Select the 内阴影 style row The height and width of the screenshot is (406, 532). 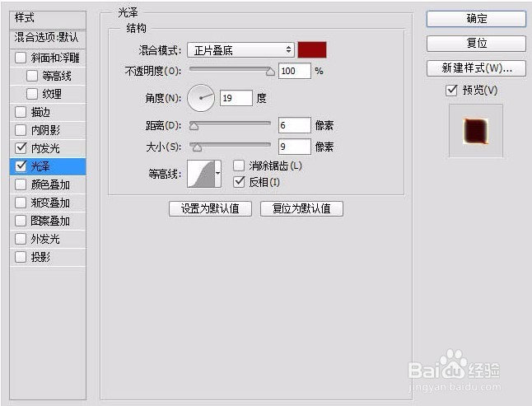[x=48, y=130]
